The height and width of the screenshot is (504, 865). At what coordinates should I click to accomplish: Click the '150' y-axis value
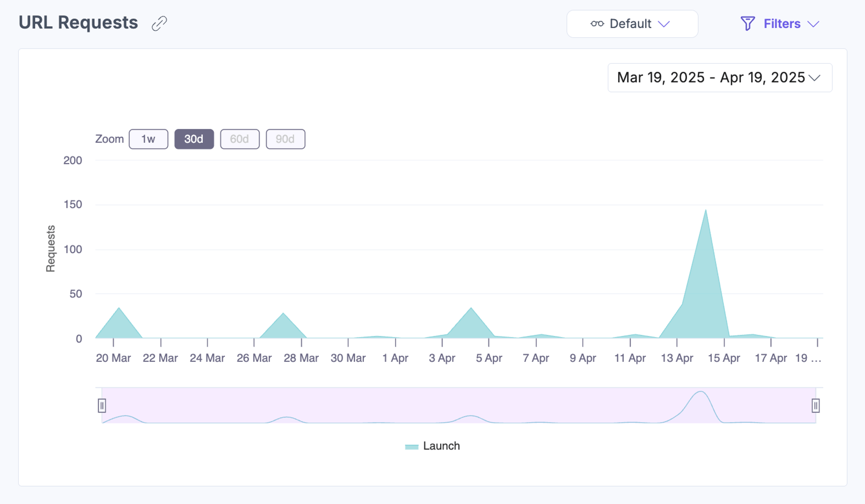tap(73, 204)
